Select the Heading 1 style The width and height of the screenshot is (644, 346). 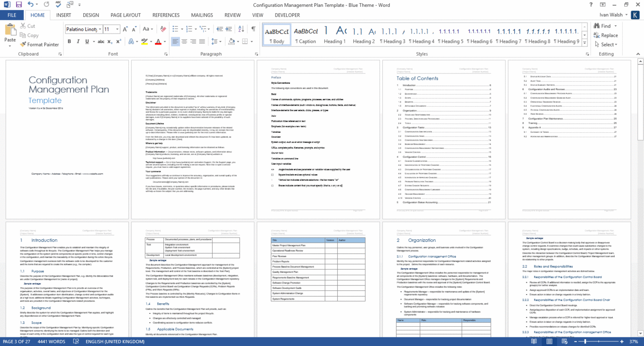click(334, 34)
